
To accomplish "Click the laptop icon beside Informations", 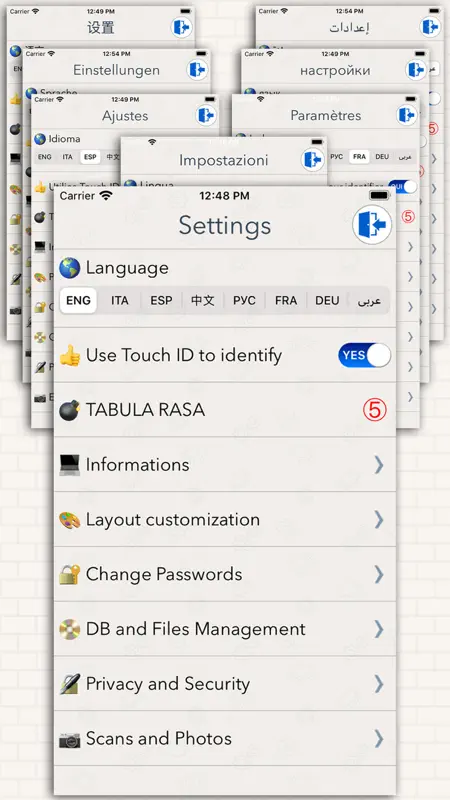I will [x=69, y=465].
